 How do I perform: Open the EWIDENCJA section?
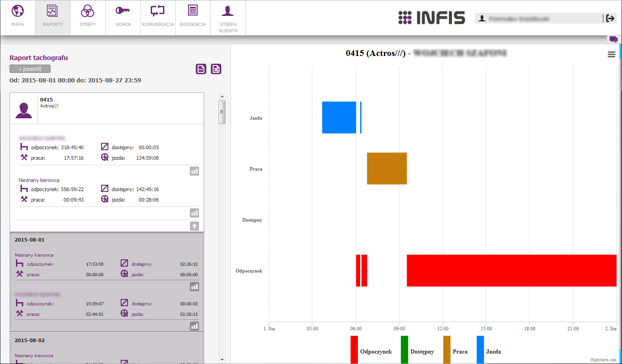pos(193,17)
